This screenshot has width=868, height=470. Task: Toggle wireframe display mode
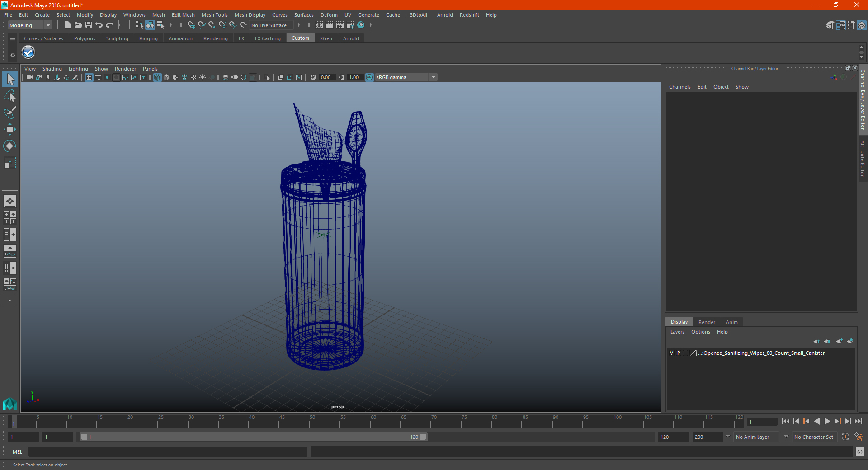click(157, 77)
